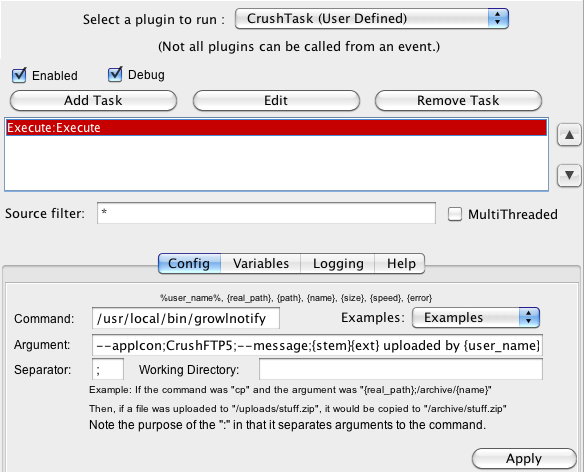The height and width of the screenshot is (472, 585).
Task: Open the Help tab
Action: point(400,263)
